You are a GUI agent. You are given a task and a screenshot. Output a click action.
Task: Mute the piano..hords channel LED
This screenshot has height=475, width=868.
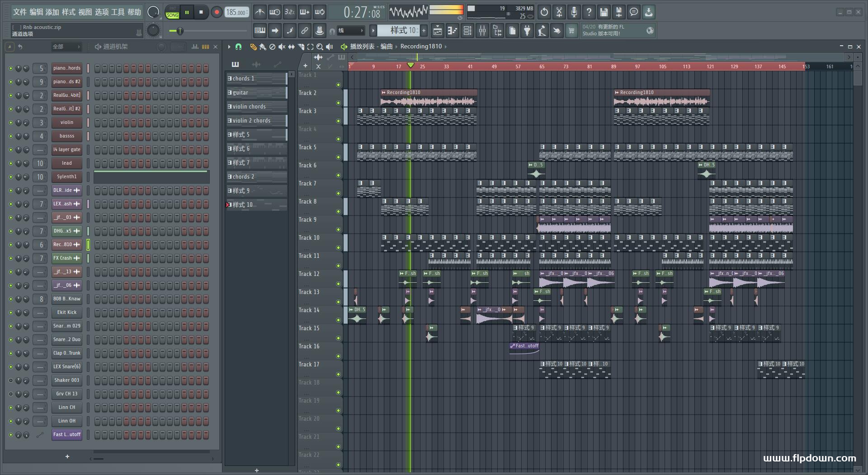pos(11,68)
